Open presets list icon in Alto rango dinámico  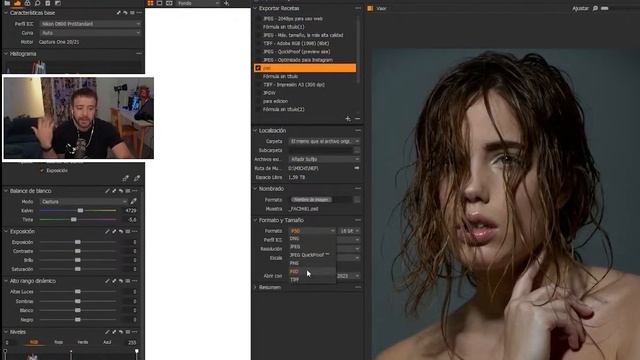[x=128, y=281]
